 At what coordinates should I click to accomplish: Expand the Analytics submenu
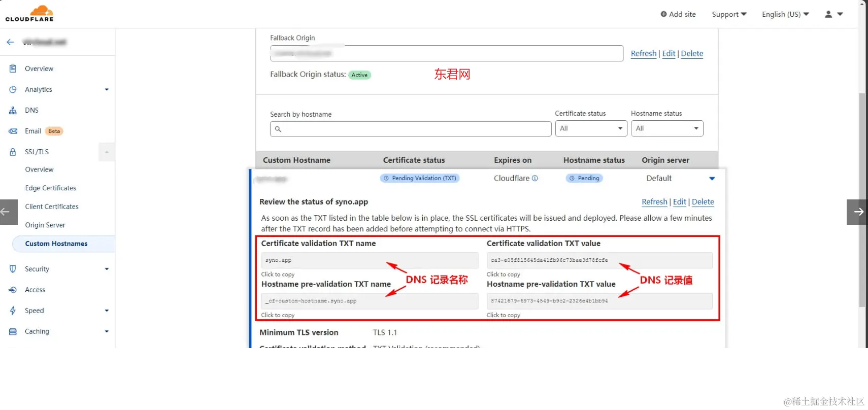tap(107, 89)
